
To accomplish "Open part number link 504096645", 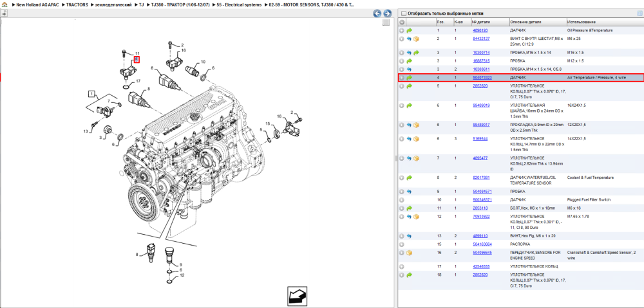I will [x=482, y=253].
